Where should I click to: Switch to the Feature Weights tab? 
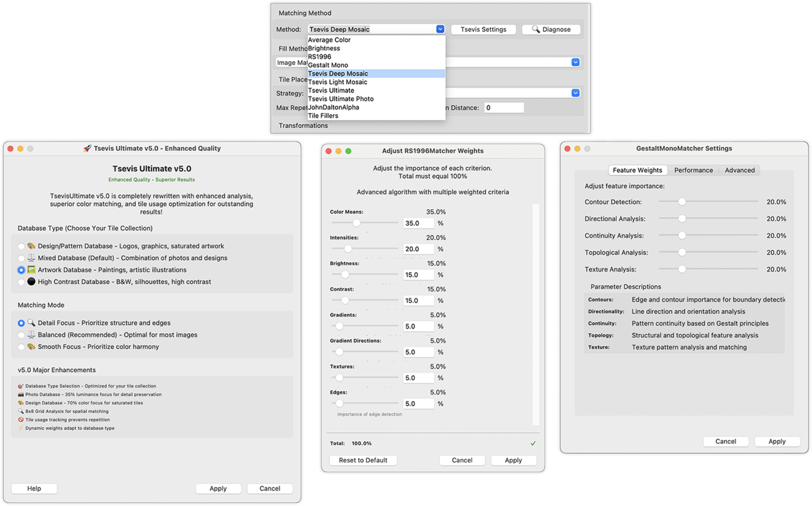click(x=637, y=170)
